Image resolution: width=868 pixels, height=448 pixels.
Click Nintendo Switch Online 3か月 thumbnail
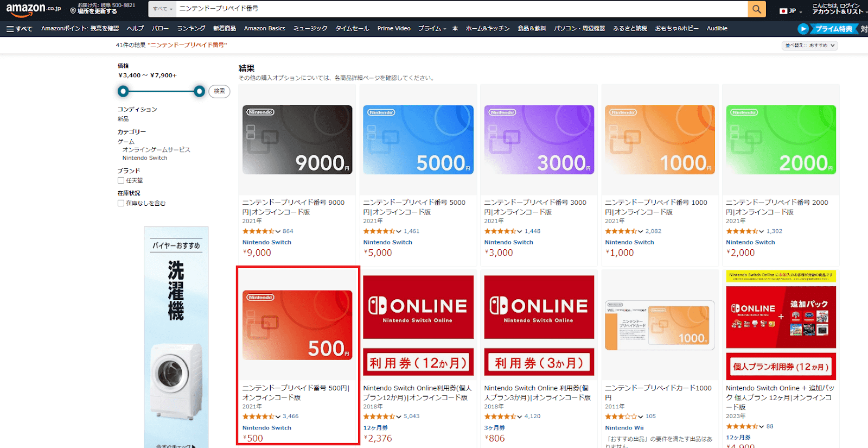[539, 326]
